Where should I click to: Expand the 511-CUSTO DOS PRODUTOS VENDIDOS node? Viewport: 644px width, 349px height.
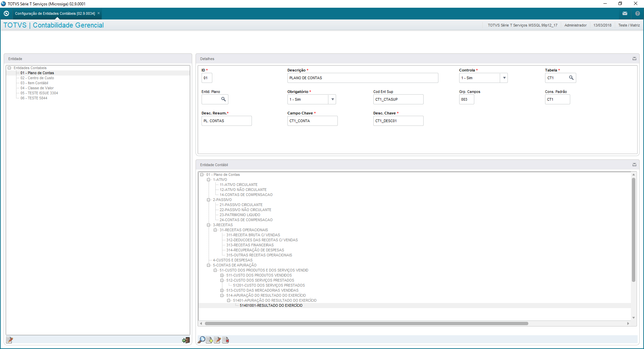(222, 275)
